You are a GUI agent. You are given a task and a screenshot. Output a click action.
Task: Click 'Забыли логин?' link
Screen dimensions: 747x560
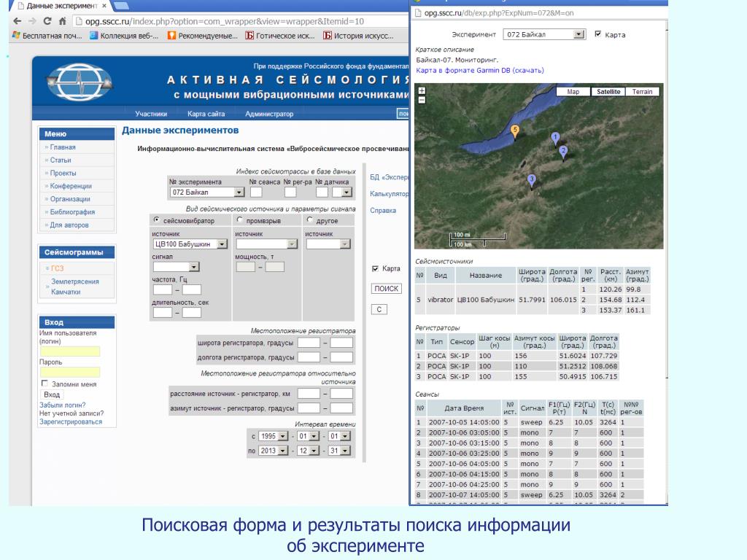[63, 405]
